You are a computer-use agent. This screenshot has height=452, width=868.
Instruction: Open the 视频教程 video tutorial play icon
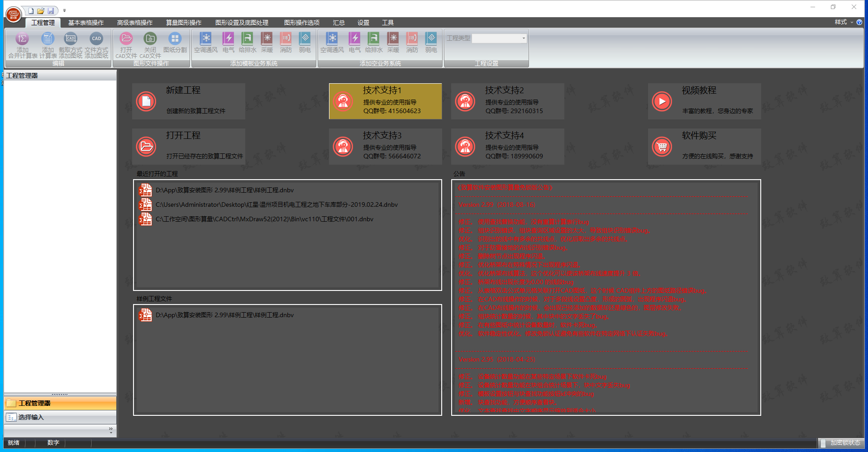tap(662, 101)
